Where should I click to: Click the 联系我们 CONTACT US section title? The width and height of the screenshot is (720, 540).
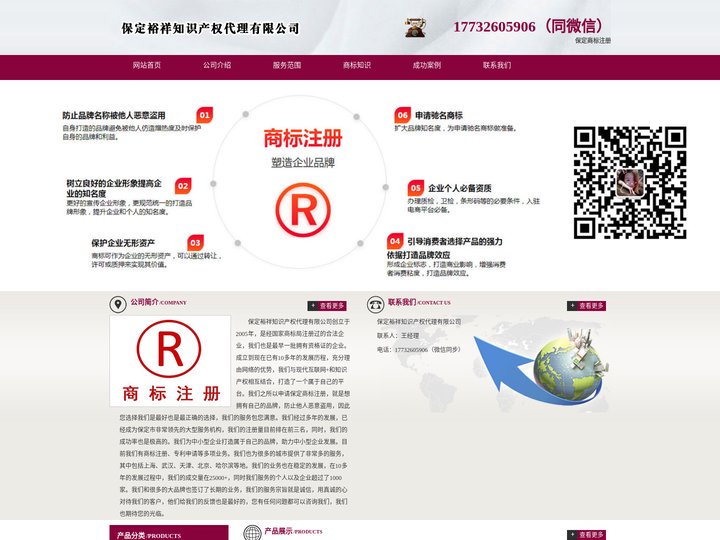point(419,302)
